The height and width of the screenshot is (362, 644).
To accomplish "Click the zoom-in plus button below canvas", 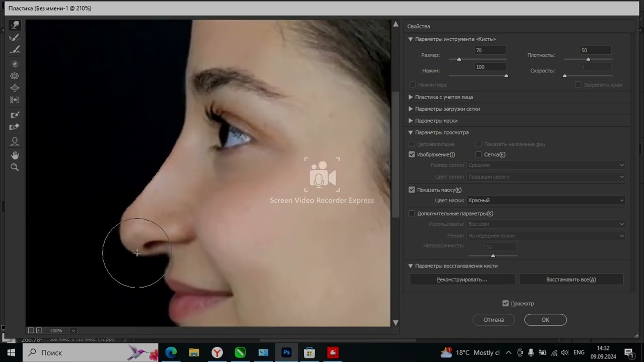I will pos(39,330).
